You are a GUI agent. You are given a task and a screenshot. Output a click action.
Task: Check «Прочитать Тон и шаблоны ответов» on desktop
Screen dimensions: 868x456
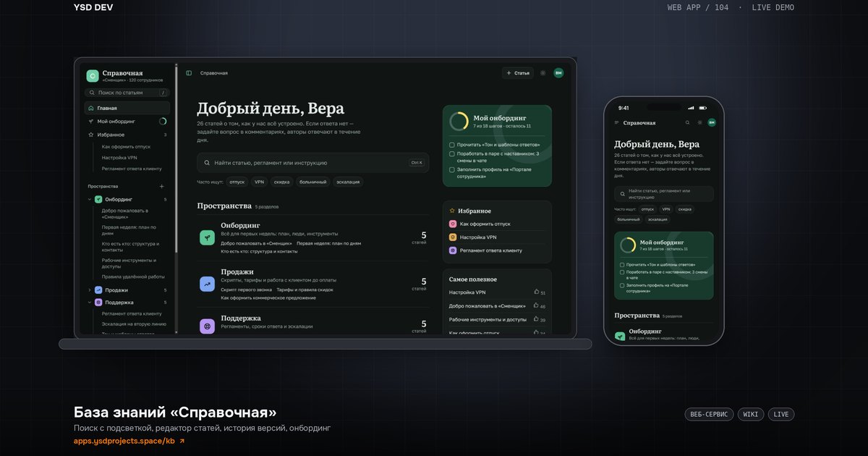(x=452, y=145)
